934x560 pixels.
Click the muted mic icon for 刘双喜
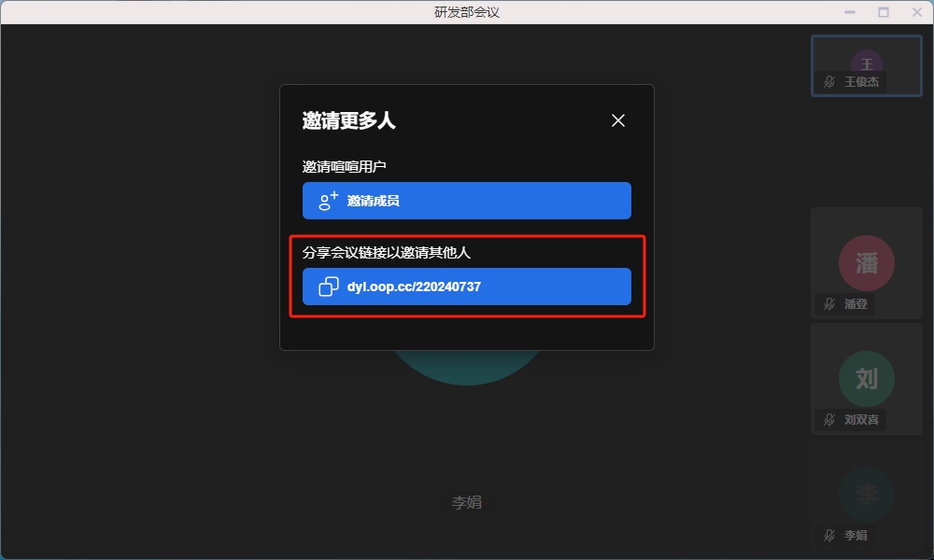(829, 420)
